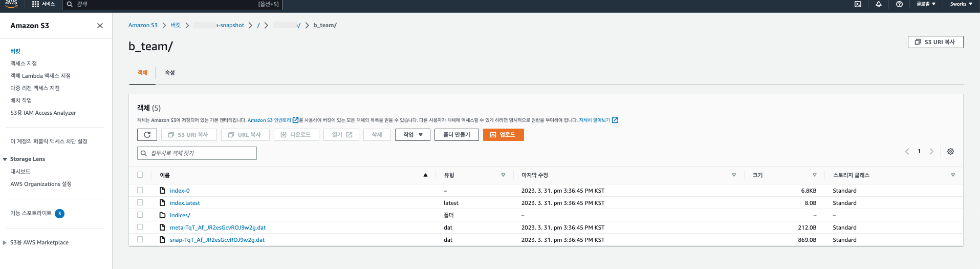Viewport: 980px width, 269px height.
Task: Check the meta-TqT_Af_JR2esGcvROJ9w2g.dat checkbox
Action: pos(140,227)
